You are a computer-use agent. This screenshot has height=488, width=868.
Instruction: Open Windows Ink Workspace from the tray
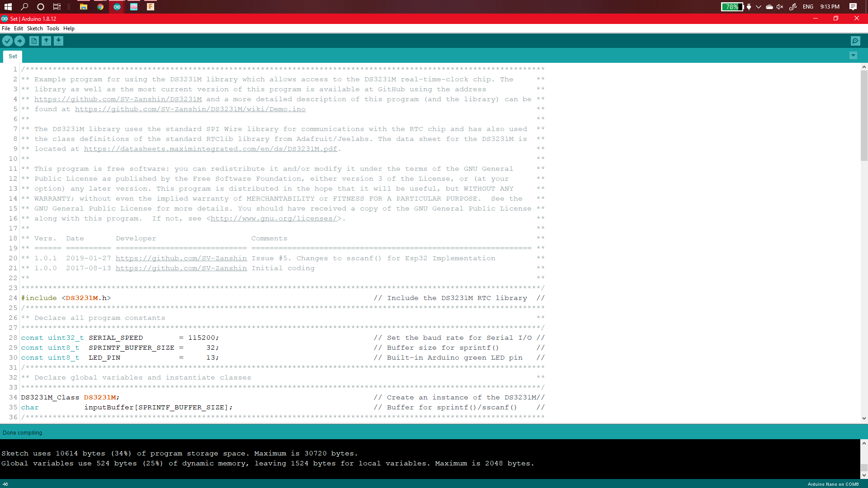pyautogui.click(x=793, y=7)
